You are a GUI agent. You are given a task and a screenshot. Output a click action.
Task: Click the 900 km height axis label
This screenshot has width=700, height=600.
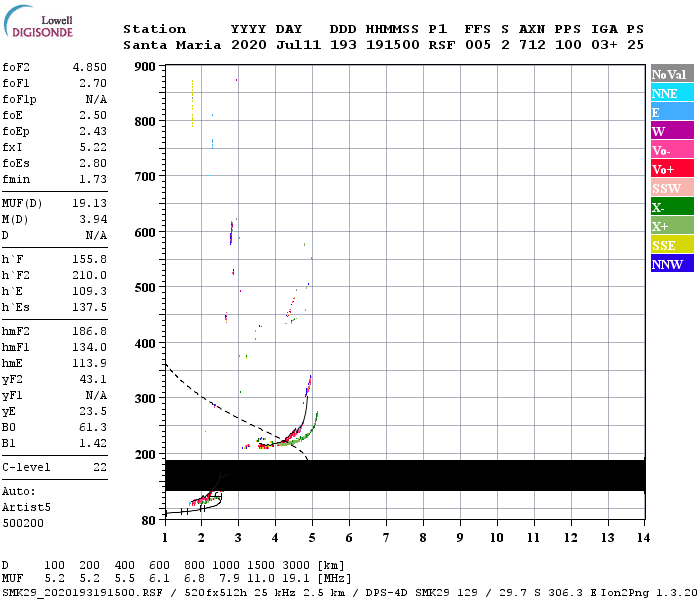pyautogui.click(x=145, y=67)
